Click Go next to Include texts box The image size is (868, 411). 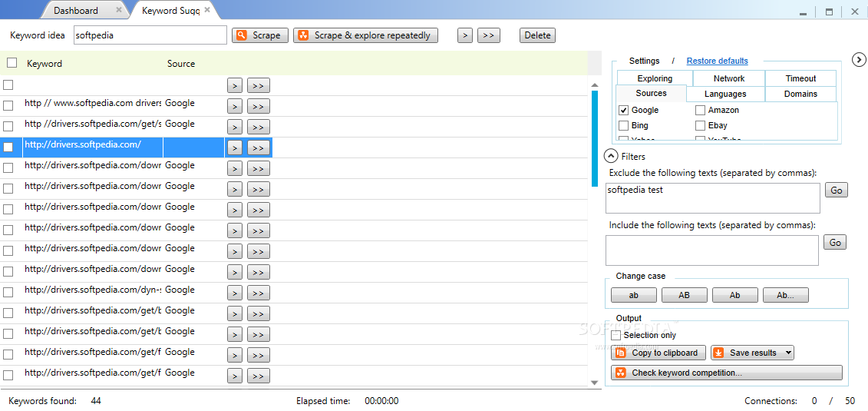[x=835, y=243]
